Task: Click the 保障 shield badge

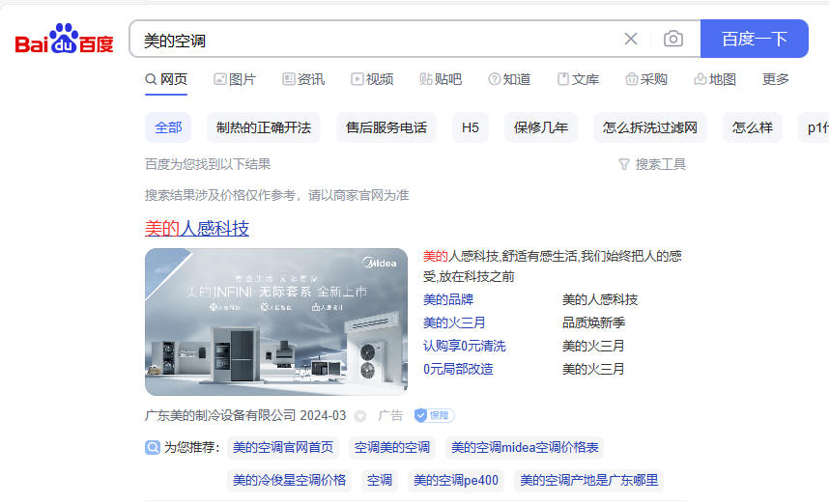Action: pos(434,416)
